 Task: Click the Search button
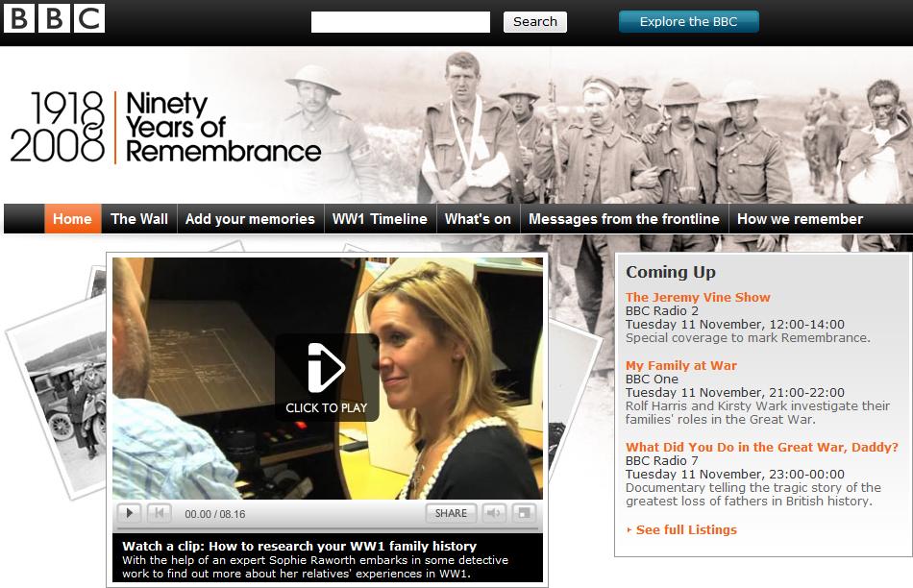535,22
